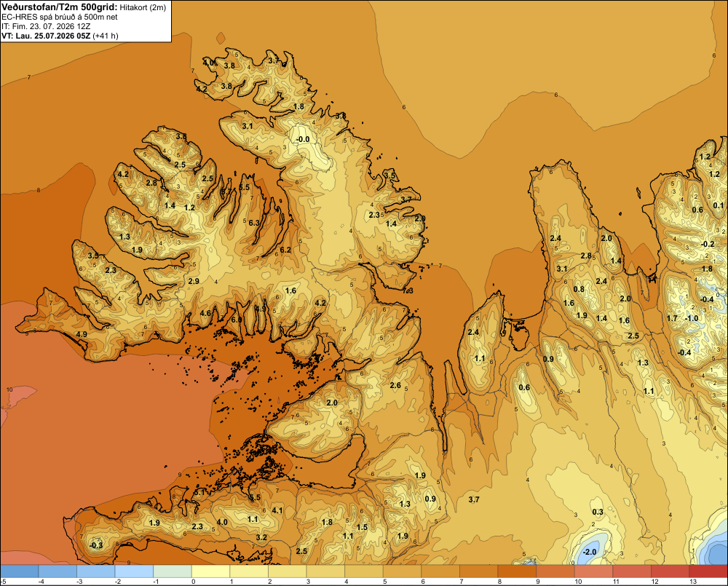Select the '4.1' temperature value

[277, 510]
